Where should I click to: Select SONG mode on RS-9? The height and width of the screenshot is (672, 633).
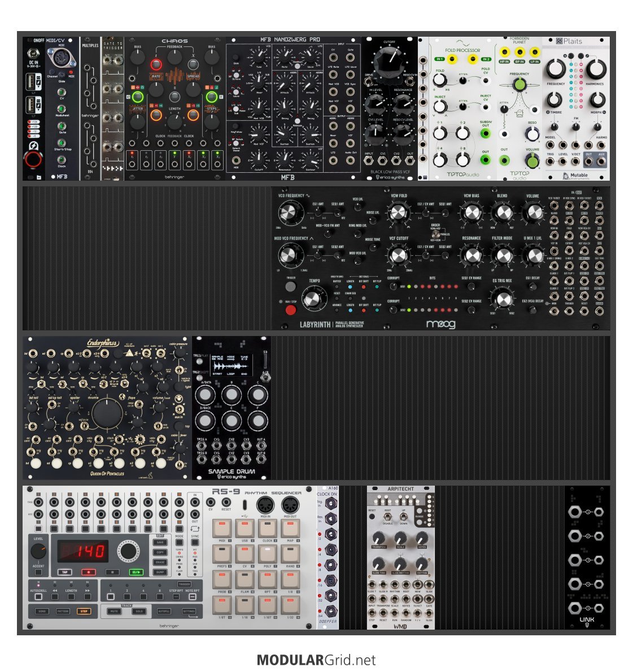pyautogui.click(x=42, y=611)
